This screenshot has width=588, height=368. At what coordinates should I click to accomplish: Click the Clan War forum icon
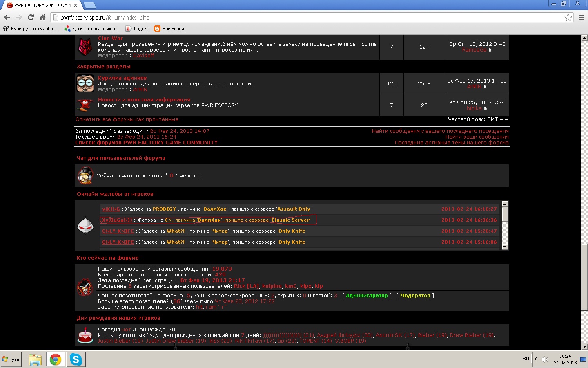85,47
